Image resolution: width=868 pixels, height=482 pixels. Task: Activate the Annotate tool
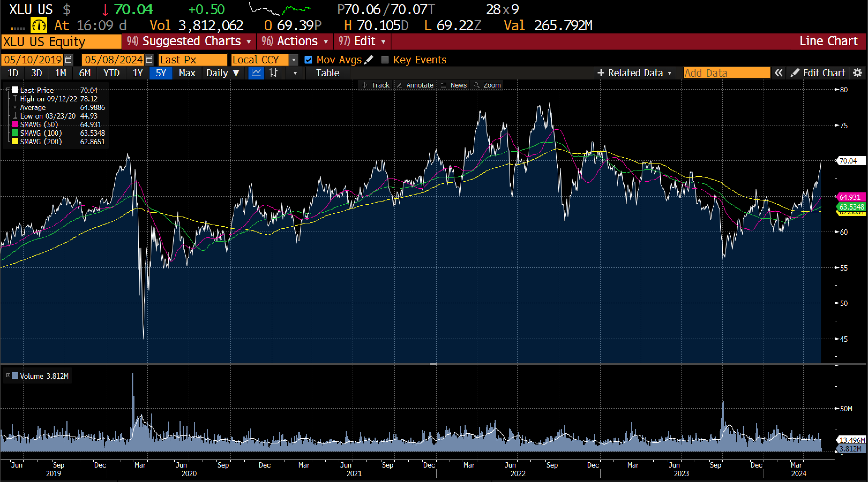415,85
